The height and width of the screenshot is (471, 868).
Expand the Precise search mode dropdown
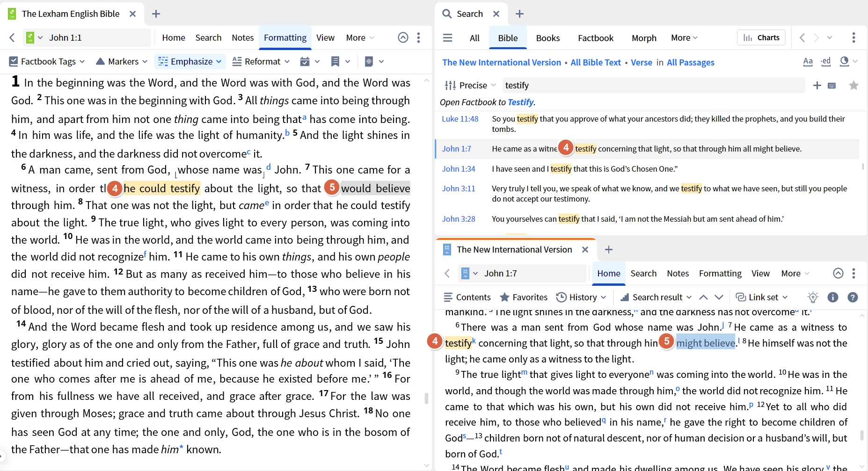[470, 85]
